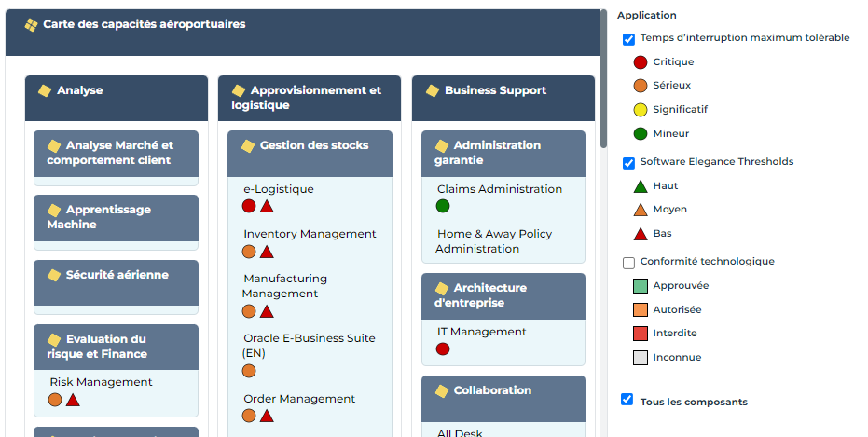Open the Analyse Marché et comportement client box

116,153
